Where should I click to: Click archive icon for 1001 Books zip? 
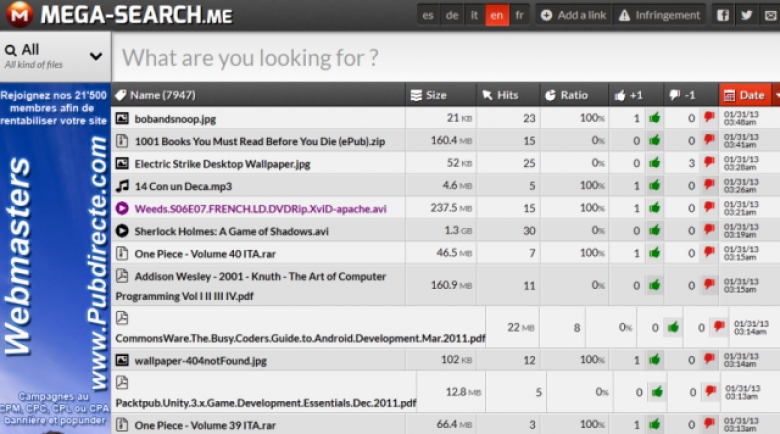[x=122, y=141]
